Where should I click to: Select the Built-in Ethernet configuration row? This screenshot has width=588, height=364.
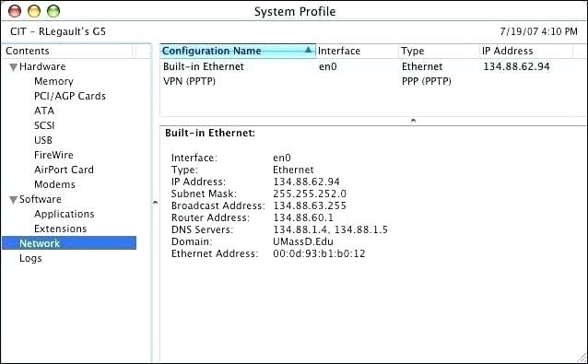pos(373,66)
